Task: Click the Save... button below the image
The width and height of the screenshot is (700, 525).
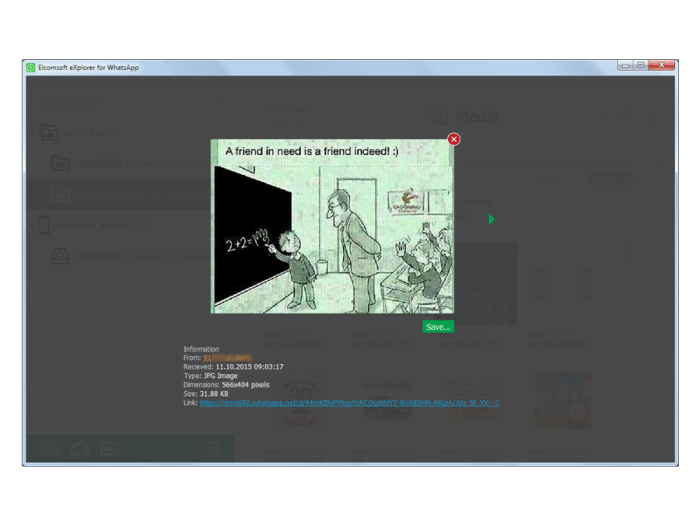Action: (x=437, y=327)
